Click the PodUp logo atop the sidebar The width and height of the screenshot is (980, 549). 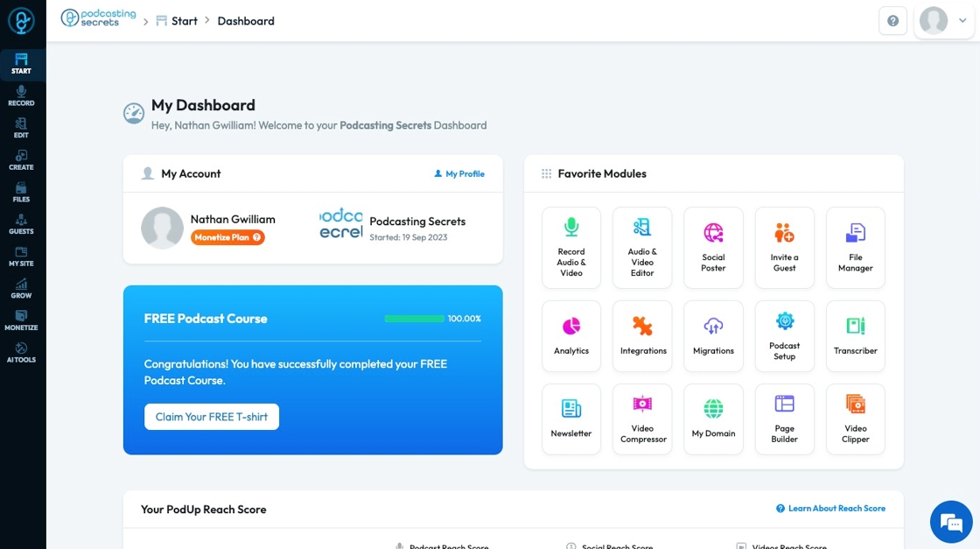(21, 21)
